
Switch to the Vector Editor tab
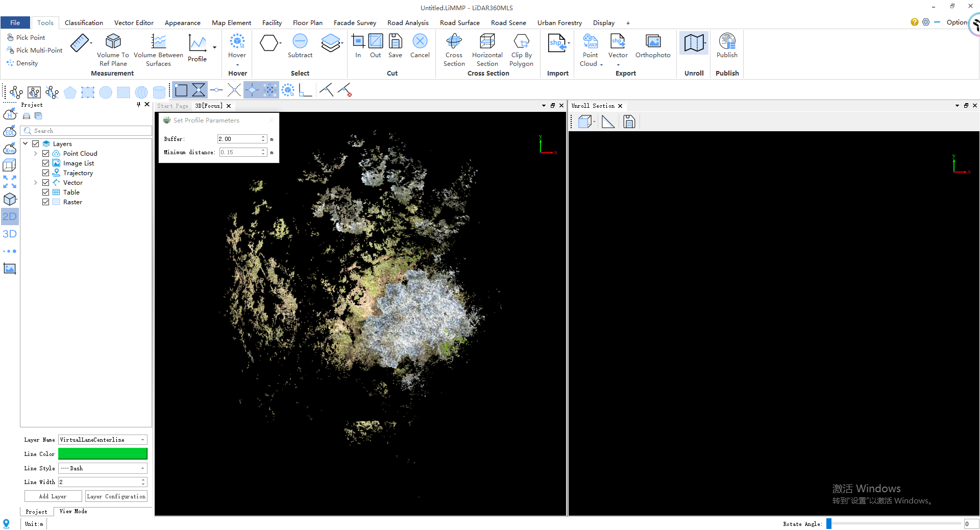[x=134, y=22]
